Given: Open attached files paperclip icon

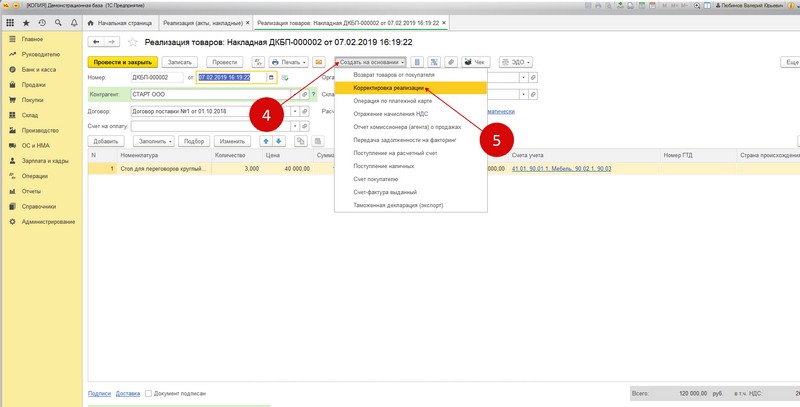Looking at the screenshot, I should pyautogui.click(x=451, y=62).
